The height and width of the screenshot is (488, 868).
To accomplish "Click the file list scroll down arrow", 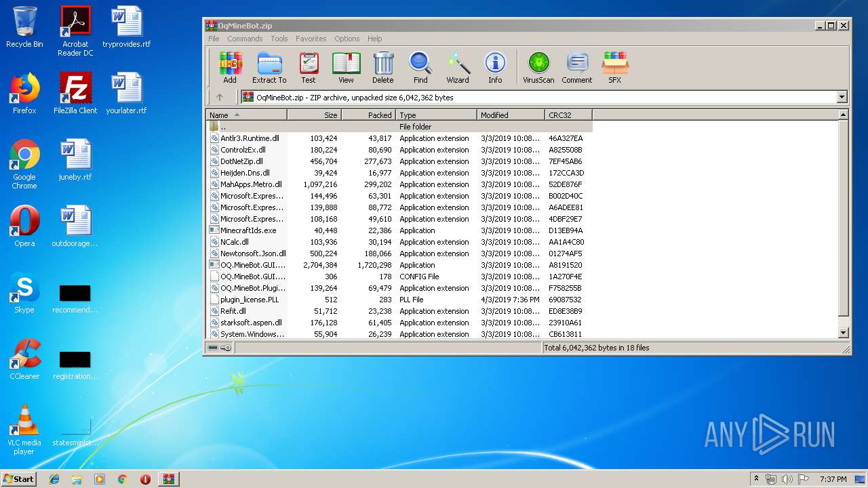I will coord(844,333).
